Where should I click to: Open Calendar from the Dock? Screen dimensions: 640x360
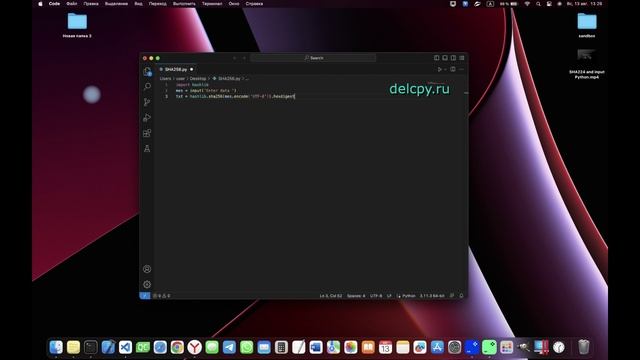tap(385, 347)
